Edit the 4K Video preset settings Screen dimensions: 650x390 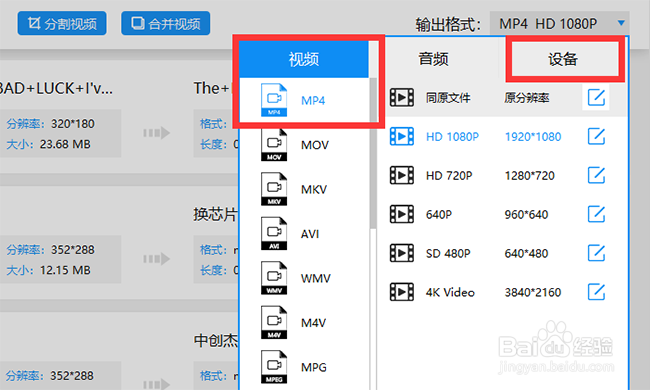click(596, 292)
